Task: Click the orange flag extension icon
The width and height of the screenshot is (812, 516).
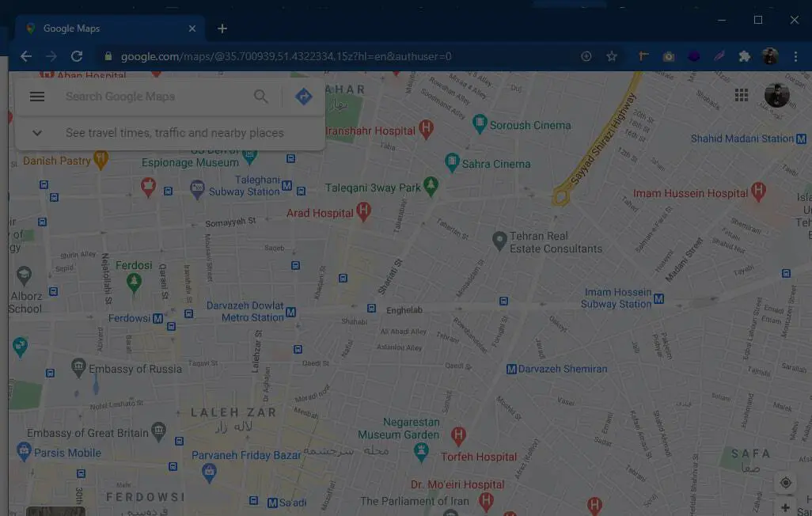Action: pyautogui.click(x=643, y=56)
